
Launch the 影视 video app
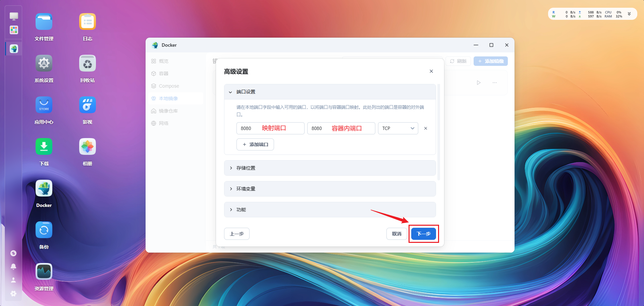[88, 105]
